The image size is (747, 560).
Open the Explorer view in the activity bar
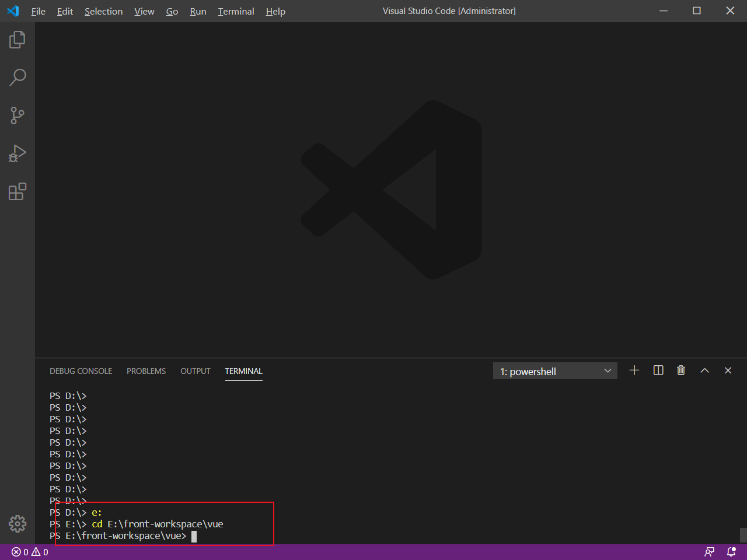[18, 39]
